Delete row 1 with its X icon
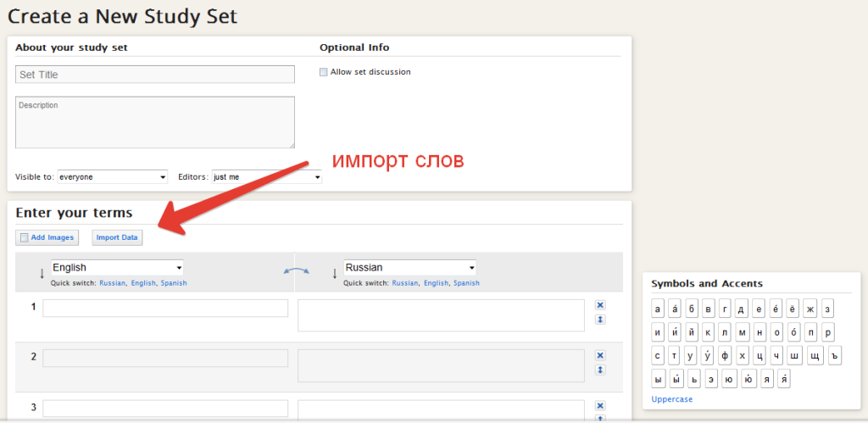Screen dimensions: 868x423 [x=600, y=305]
